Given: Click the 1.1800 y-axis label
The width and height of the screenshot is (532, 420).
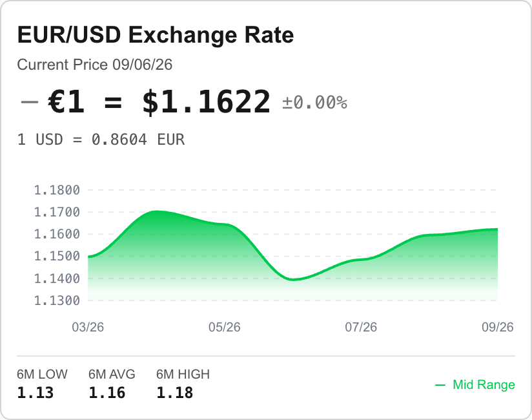Looking at the screenshot, I should [x=57, y=190].
